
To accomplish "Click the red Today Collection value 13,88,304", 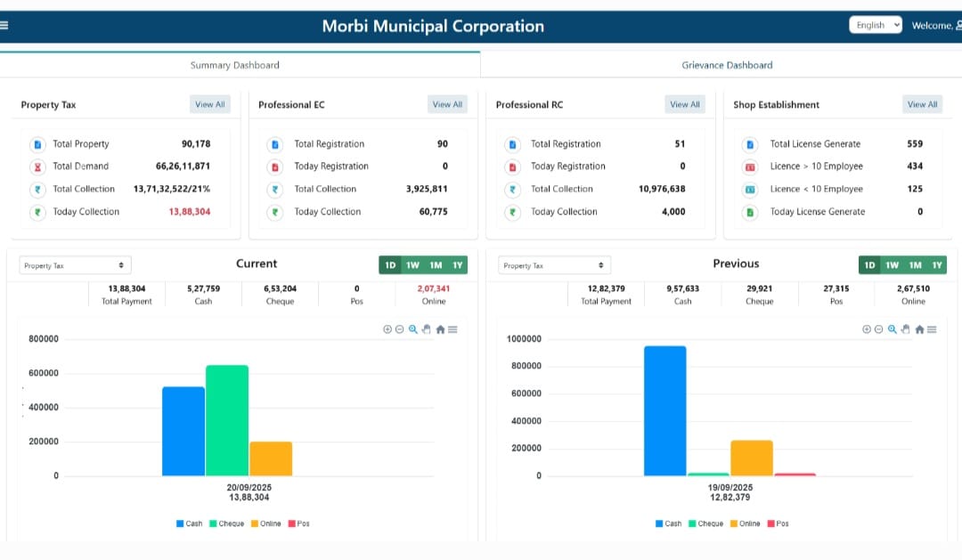I will 190,212.
